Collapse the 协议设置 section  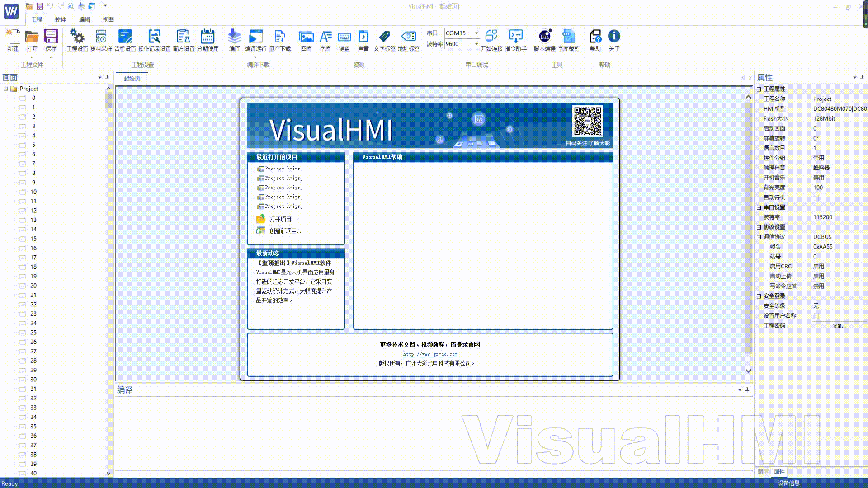click(x=759, y=227)
